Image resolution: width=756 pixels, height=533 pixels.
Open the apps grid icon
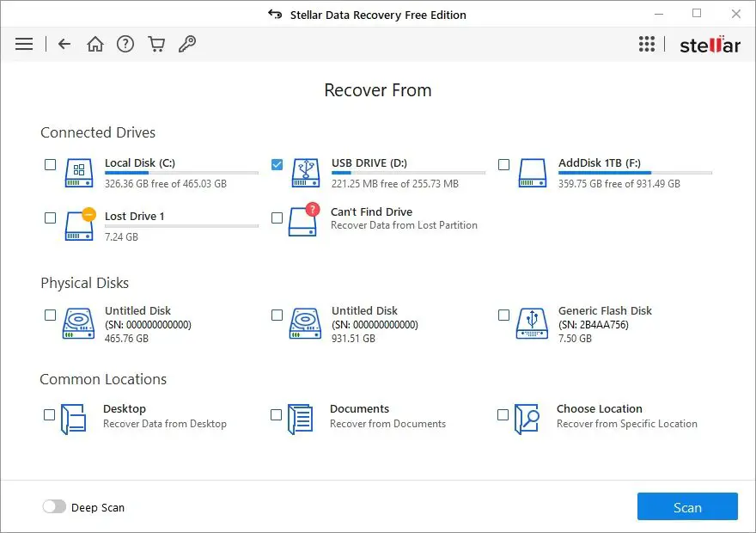click(647, 44)
